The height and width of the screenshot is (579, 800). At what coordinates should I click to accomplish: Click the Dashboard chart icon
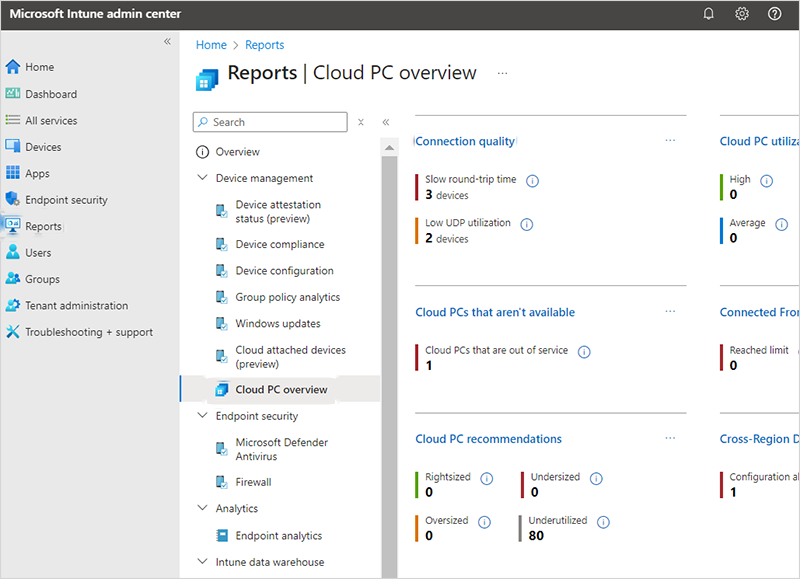pyautogui.click(x=13, y=93)
